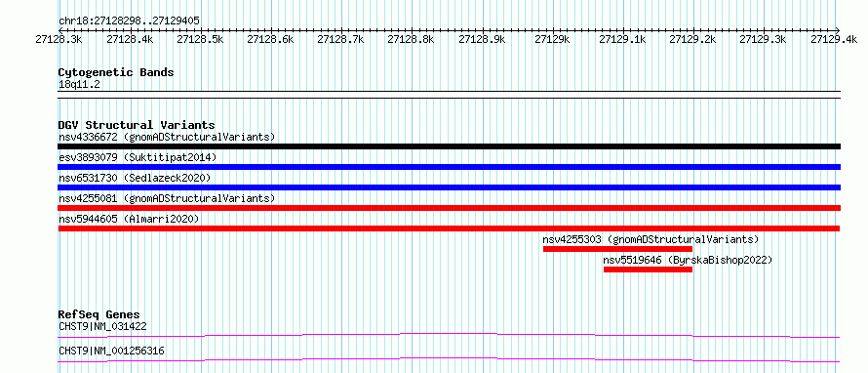The image size is (868, 373).
Task: Click the 27129.1k ruler tick label
Action: [622, 39]
